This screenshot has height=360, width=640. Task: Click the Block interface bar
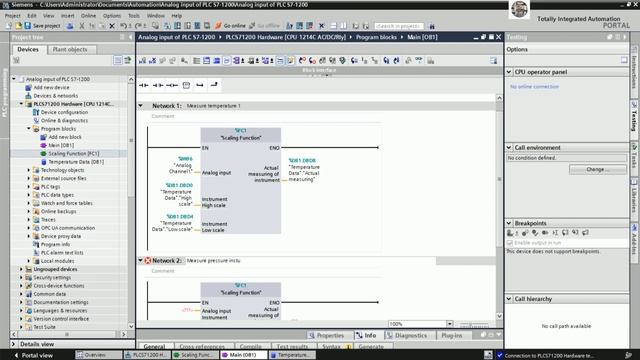[x=319, y=70]
